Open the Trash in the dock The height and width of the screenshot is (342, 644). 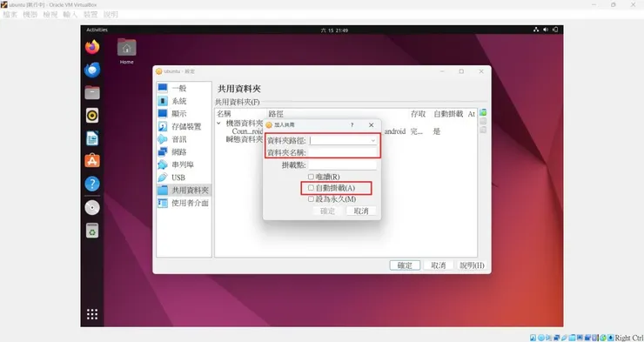click(x=92, y=231)
